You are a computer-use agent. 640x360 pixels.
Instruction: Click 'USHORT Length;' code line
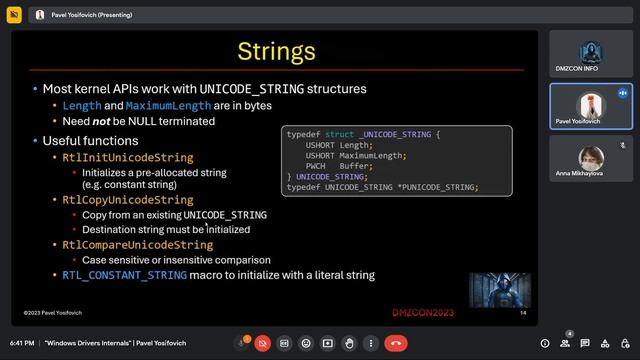[x=339, y=145]
